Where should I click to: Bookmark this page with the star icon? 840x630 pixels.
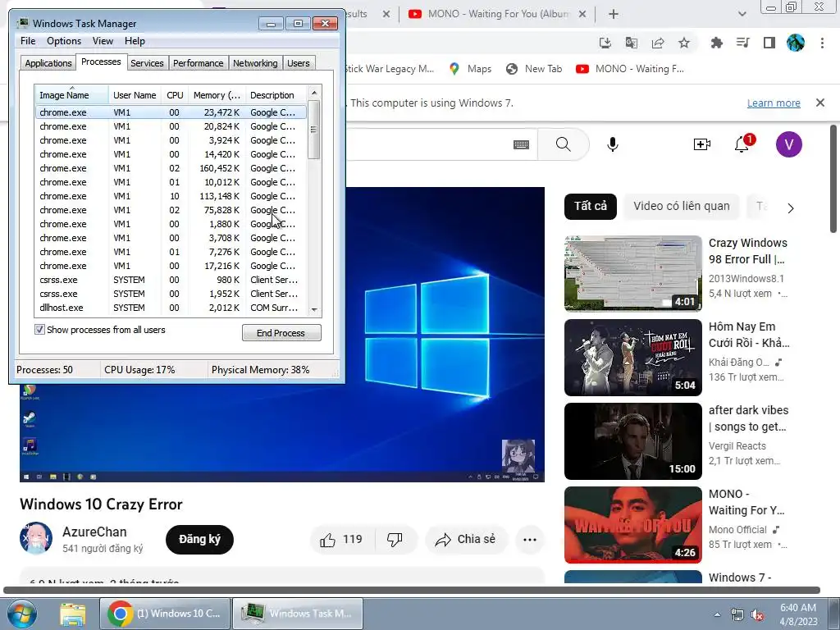(684, 43)
